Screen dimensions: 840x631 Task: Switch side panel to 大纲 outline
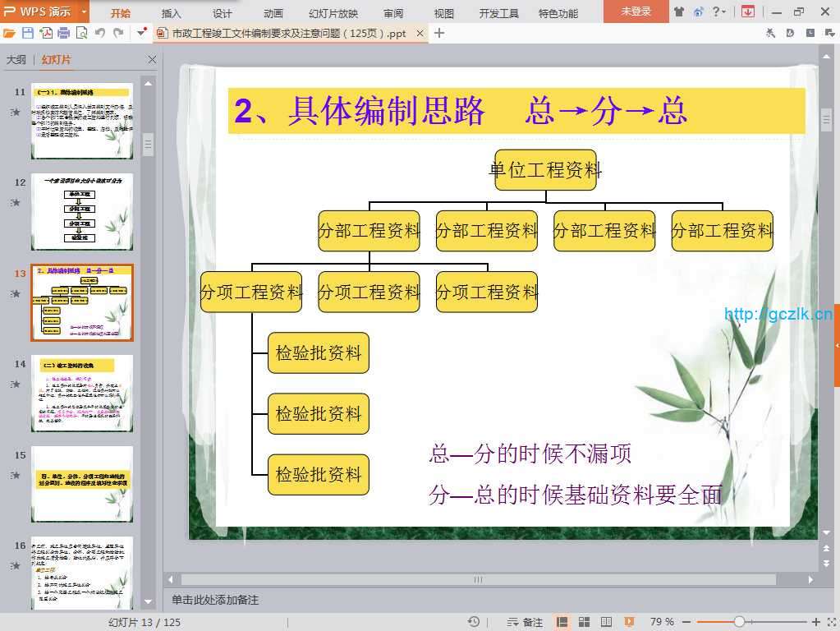[x=16, y=60]
